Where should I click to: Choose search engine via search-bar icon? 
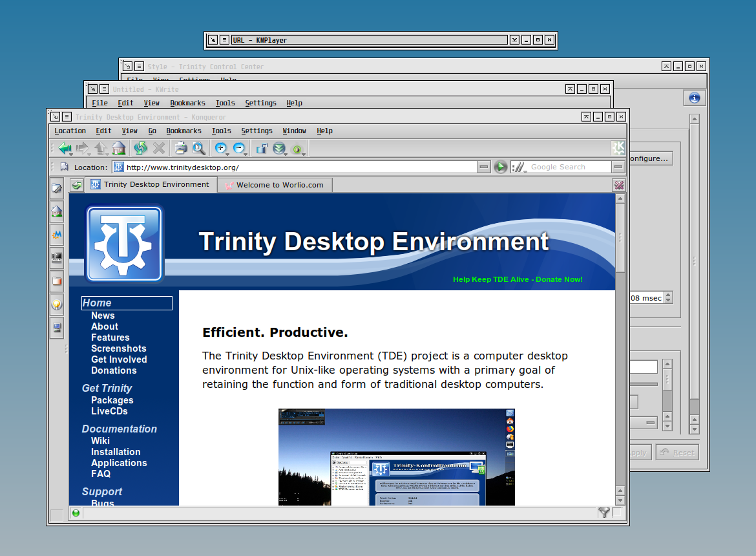point(518,167)
